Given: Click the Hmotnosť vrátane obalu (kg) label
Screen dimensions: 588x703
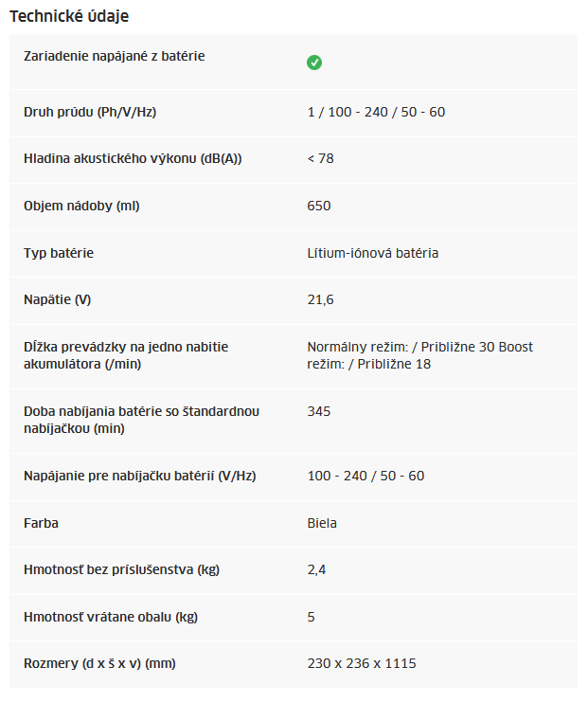Looking at the screenshot, I should coord(111,617).
